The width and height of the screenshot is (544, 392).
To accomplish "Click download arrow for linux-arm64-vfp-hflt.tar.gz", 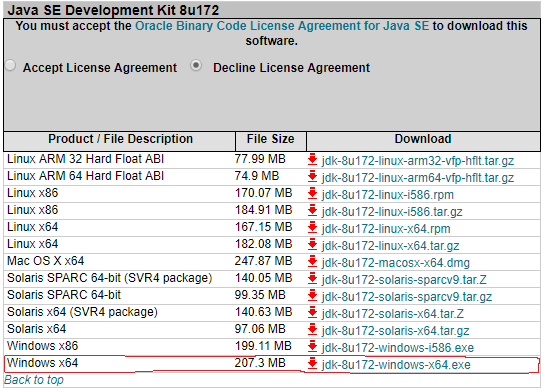I will point(313,176).
